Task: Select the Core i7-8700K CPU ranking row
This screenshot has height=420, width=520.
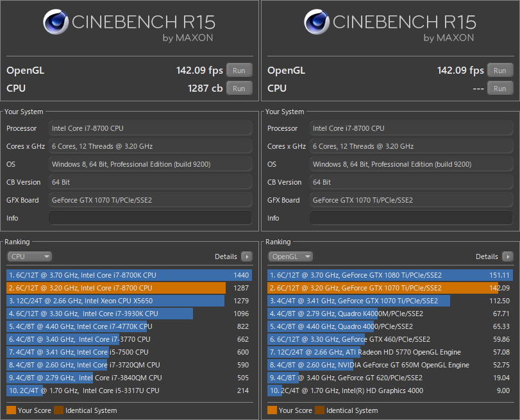Action: (129, 275)
